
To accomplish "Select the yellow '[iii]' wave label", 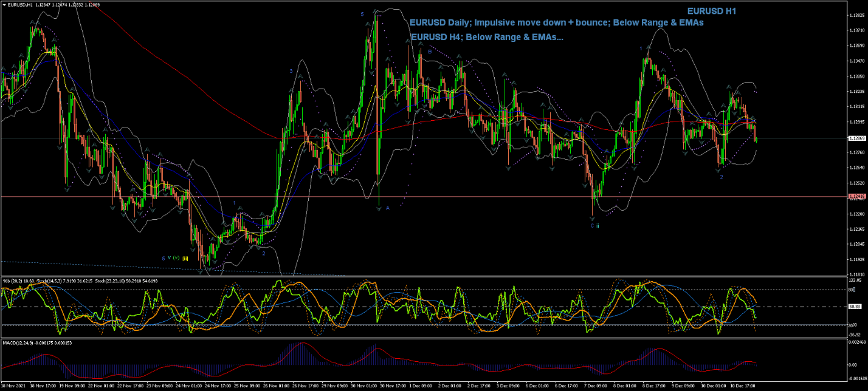I will (x=185, y=259).
